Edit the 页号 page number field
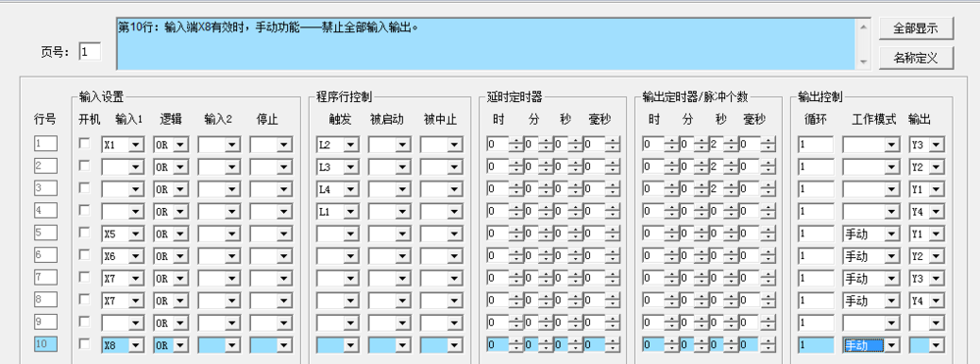Viewport: 980px width, 364px height. pos(90,51)
